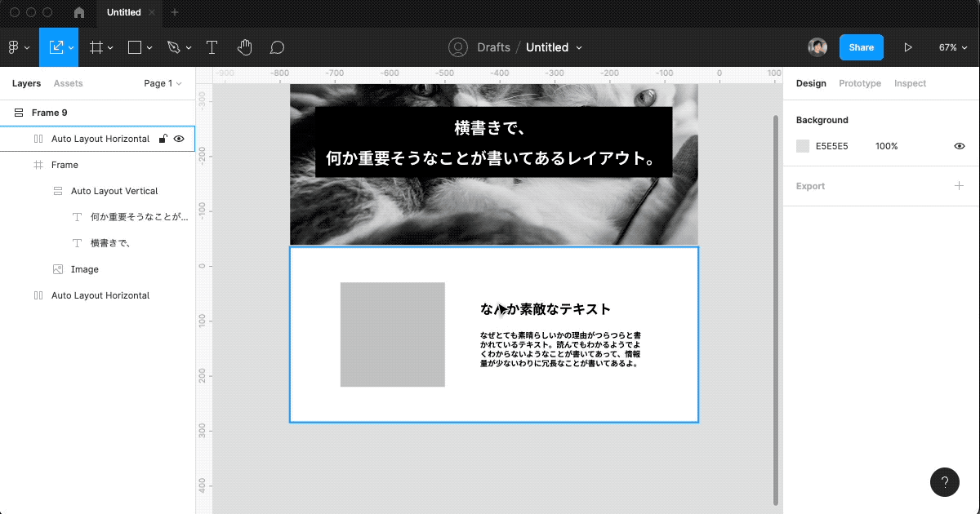Click the Export section label
The width and height of the screenshot is (980, 514).
coord(810,186)
